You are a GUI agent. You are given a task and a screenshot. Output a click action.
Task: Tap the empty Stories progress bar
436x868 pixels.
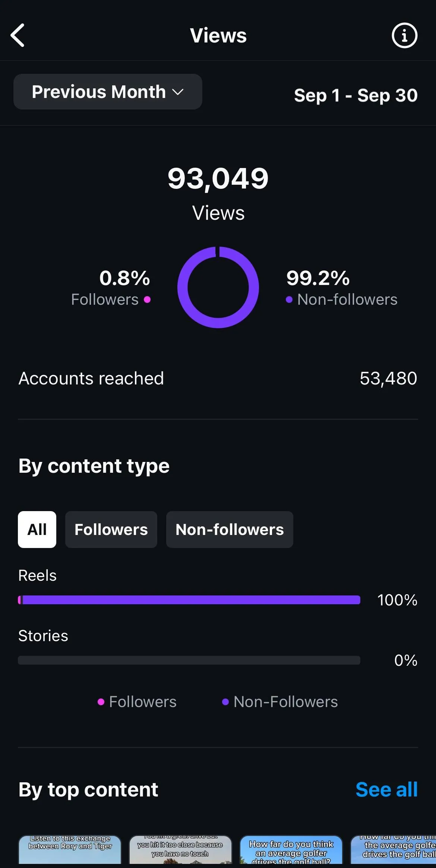click(x=189, y=660)
